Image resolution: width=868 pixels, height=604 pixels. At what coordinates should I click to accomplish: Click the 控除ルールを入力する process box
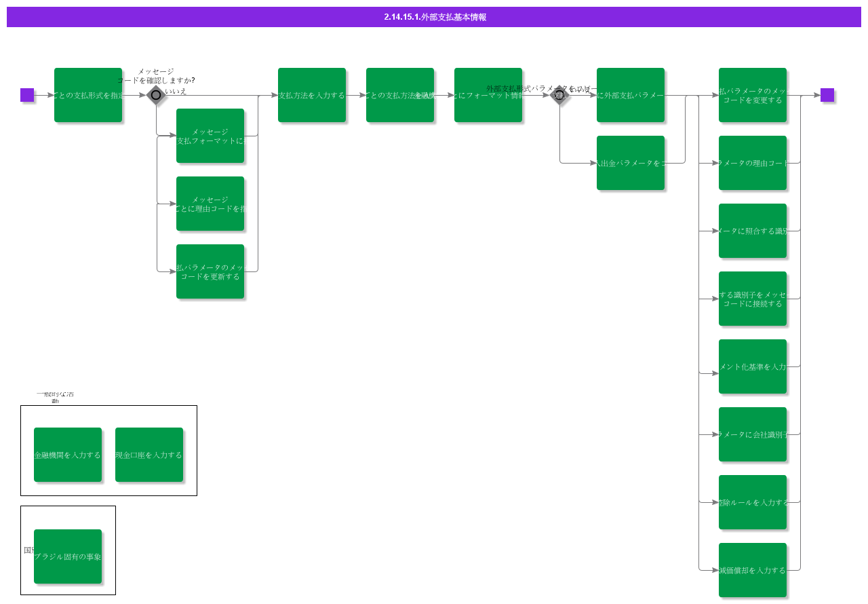pos(753,502)
